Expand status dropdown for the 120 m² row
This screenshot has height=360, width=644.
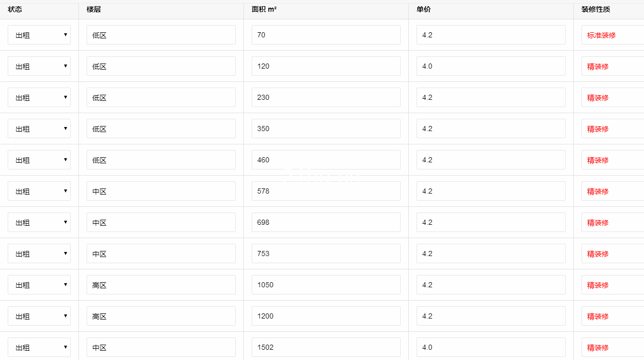[x=39, y=66]
